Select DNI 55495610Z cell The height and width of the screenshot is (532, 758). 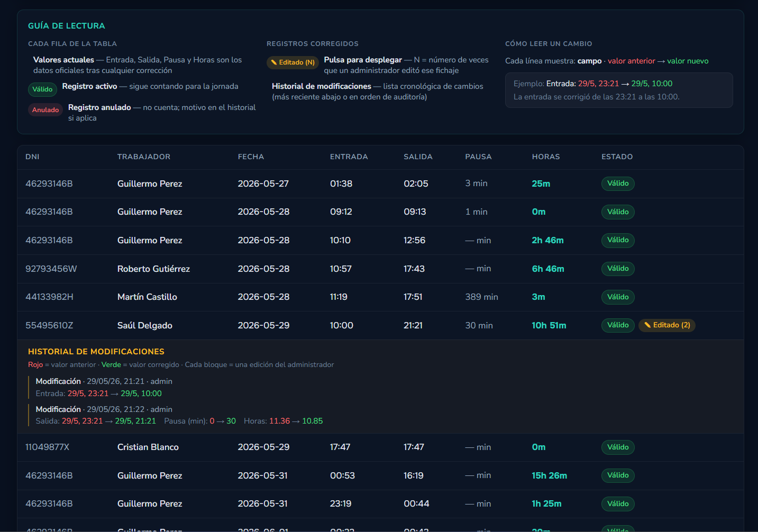(49, 325)
